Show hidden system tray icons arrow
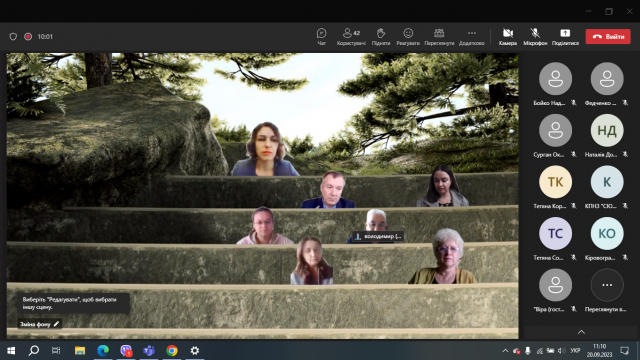This screenshot has height=360, width=640. coord(505,351)
